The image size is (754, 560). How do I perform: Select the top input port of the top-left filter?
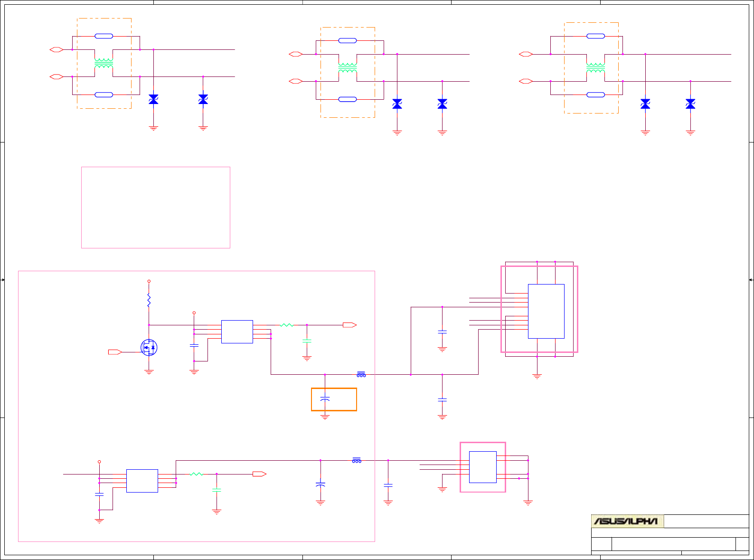pyautogui.click(x=57, y=49)
